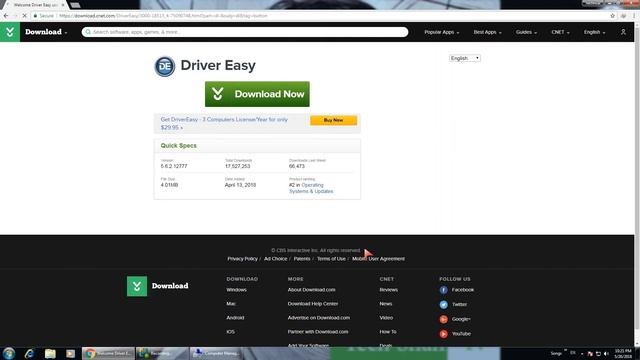
Task: Go back with browser back arrow
Action: pos(6,16)
